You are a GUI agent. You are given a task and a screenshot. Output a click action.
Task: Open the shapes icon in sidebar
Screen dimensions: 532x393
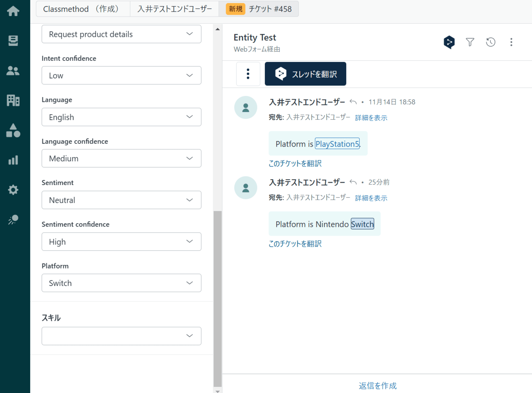tap(13, 130)
